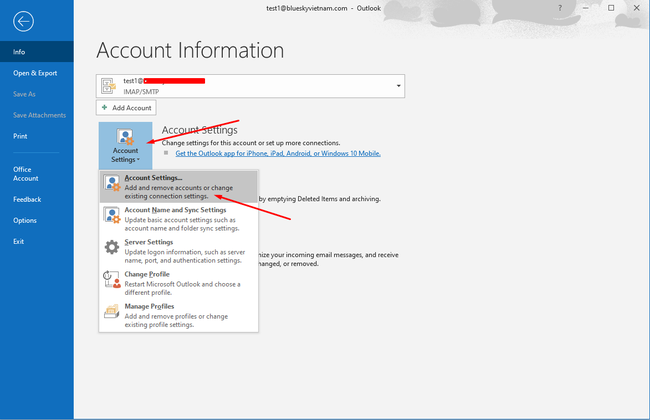Close the Outlook window
Viewport: 650px width, 420px height.
tap(636, 8)
